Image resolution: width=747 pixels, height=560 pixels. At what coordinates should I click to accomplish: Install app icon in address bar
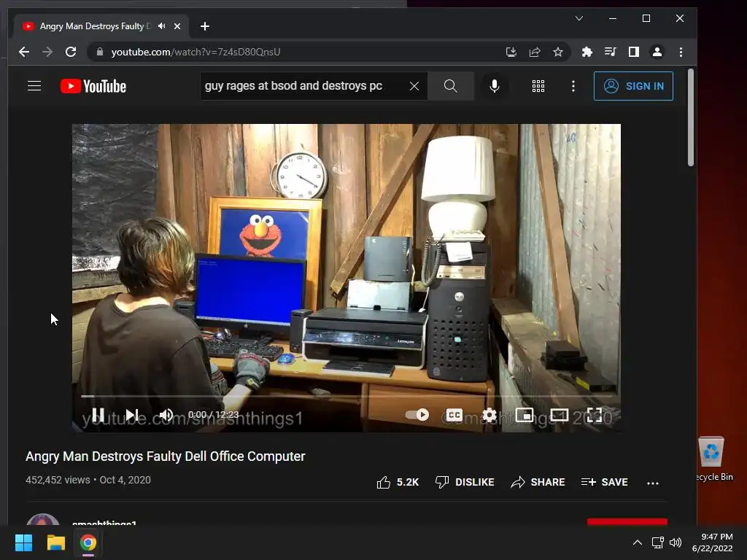click(x=511, y=52)
